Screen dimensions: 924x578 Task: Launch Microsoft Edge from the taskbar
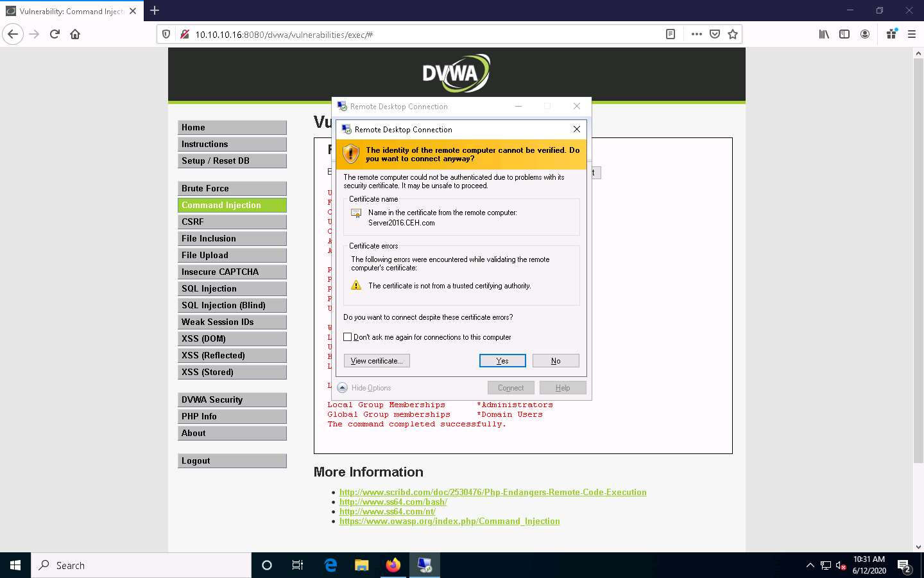pos(330,565)
